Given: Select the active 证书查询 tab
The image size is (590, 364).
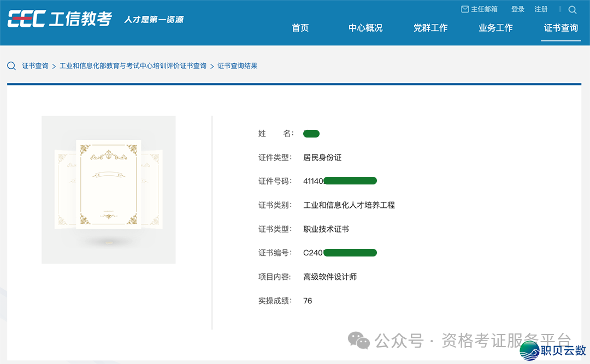Looking at the screenshot, I should click(x=560, y=28).
